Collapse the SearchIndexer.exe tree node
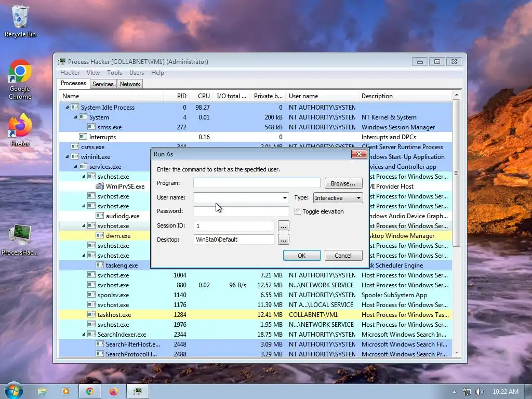The image size is (532, 399). click(84, 334)
